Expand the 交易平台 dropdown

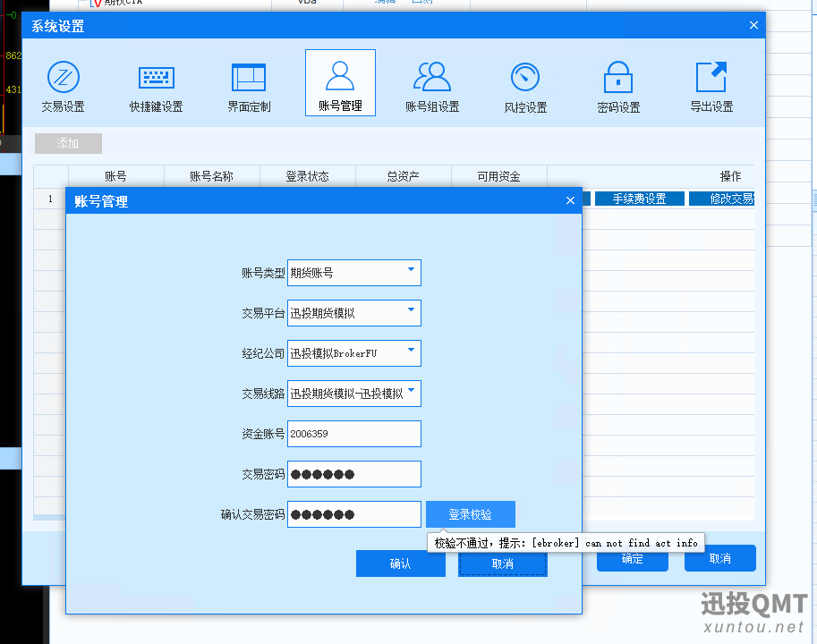click(x=411, y=310)
